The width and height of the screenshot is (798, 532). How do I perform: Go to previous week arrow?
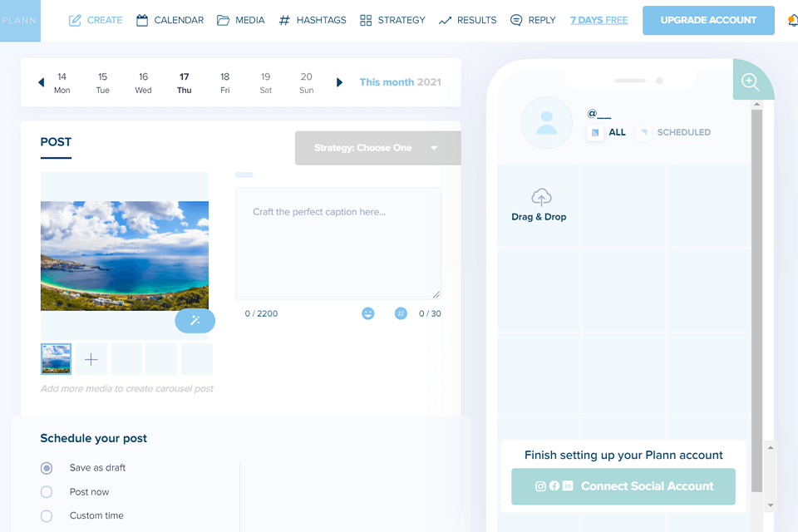(42, 82)
